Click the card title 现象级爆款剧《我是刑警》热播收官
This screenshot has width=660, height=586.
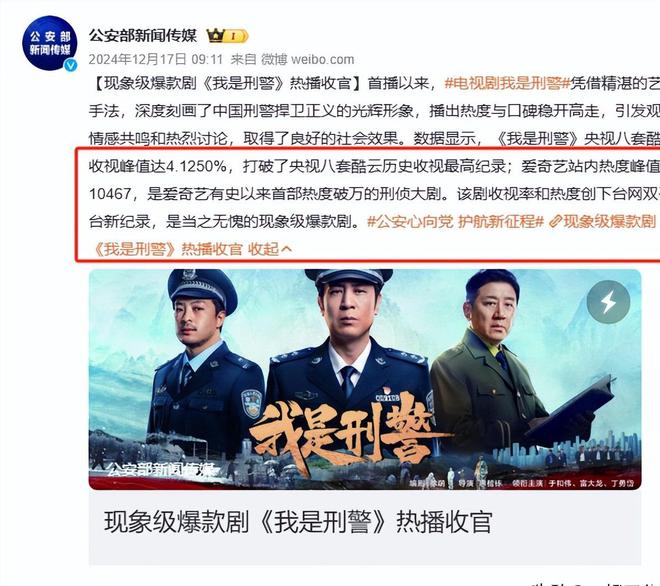[x=298, y=522]
